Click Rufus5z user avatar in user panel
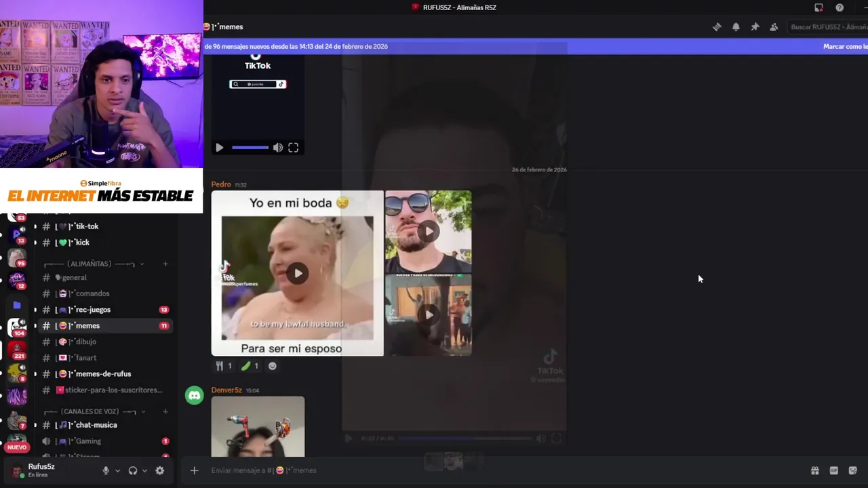 tap(17, 470)
